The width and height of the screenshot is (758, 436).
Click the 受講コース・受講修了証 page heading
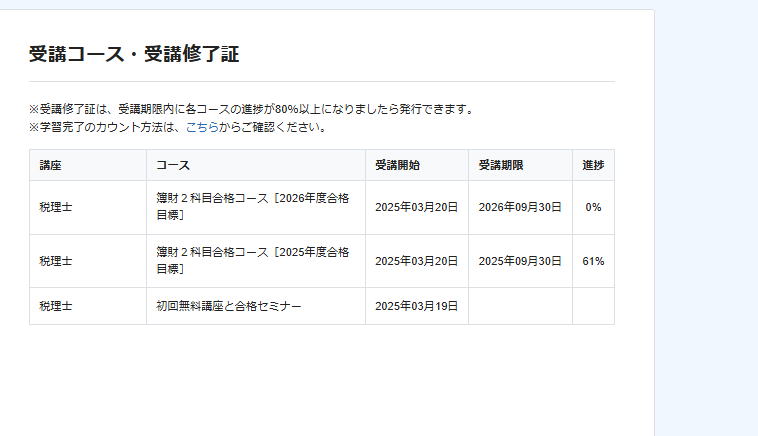pos(134,54)
